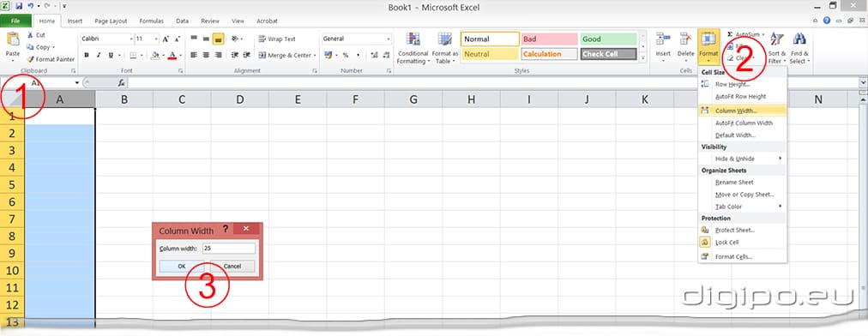
Task: Open the font size 11 dropdown
Action: (x=157, y=39)
